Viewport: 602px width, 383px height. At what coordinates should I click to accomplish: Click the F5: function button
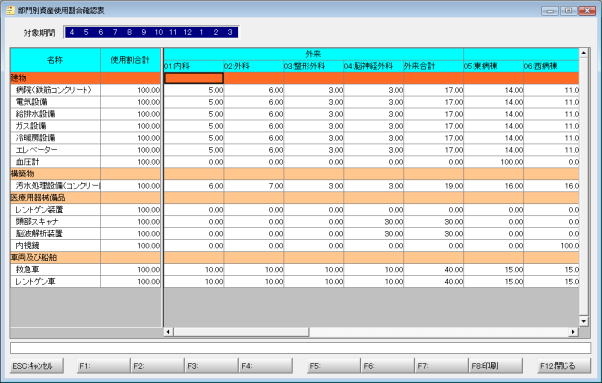point(334,366)
